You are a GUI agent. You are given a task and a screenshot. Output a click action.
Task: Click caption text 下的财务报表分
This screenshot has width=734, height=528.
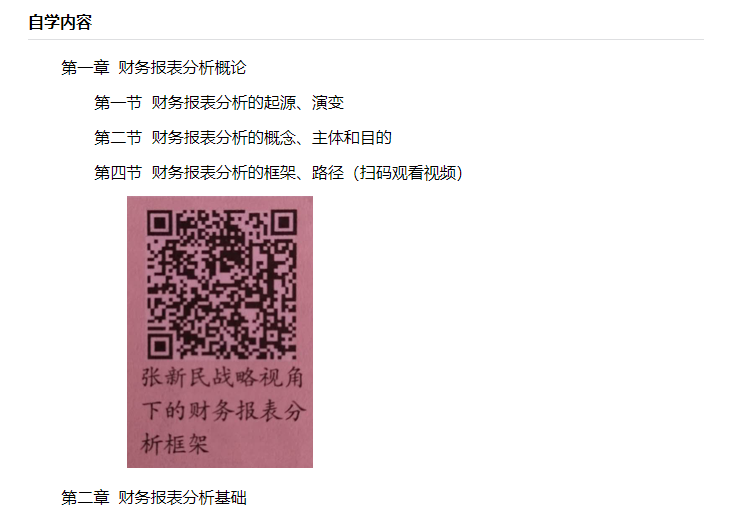(224, 411)
